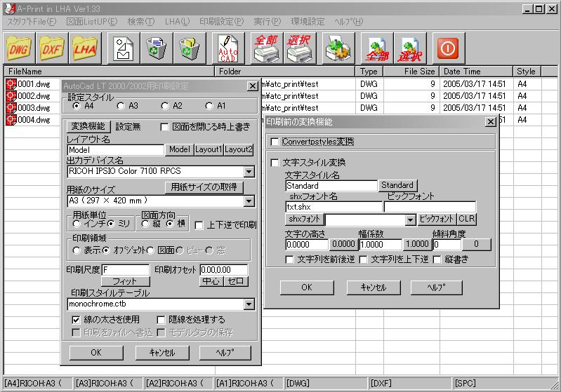The height and width of the screenshot is (392, 561).
Task: Click the print all (全部) printer icon
Action: coord(266,48)
